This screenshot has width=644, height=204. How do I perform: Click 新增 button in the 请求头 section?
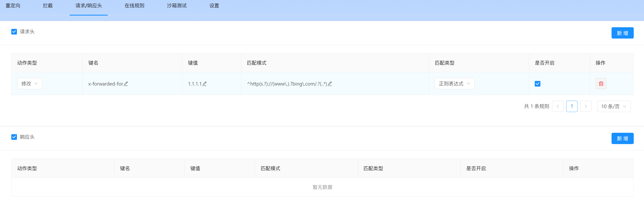[x=622, y=33]
